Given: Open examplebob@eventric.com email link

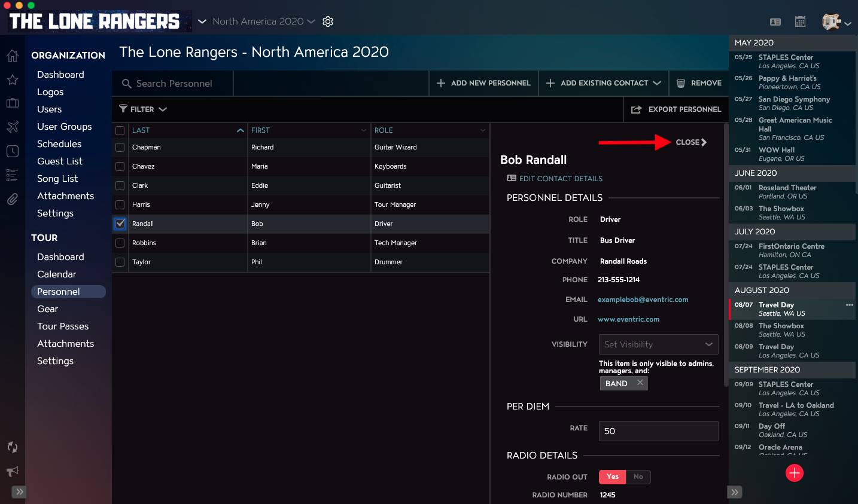Looking at the screenshot, I should coord(643,300).
